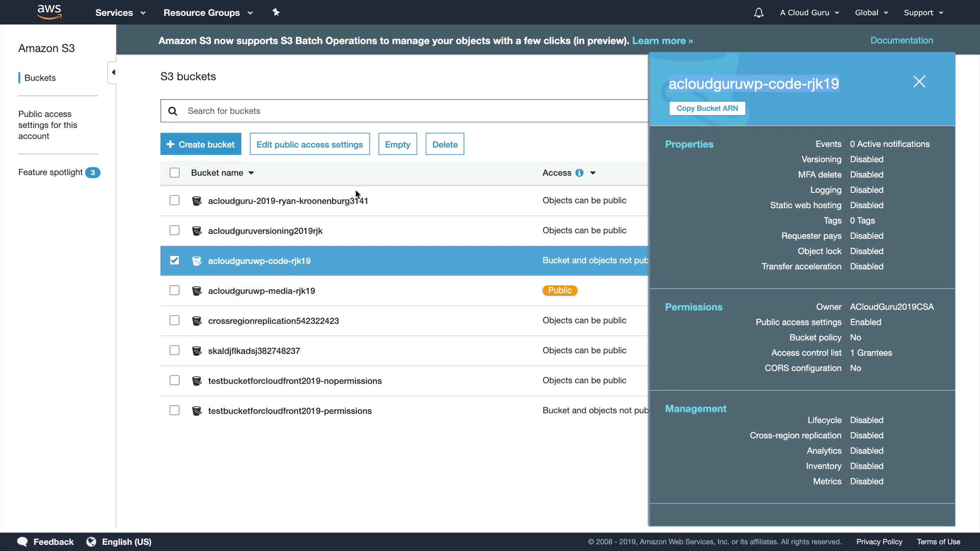Click the search magnifier icon
The height and width of the screenshot is (551, 980).
coord(173,111)
